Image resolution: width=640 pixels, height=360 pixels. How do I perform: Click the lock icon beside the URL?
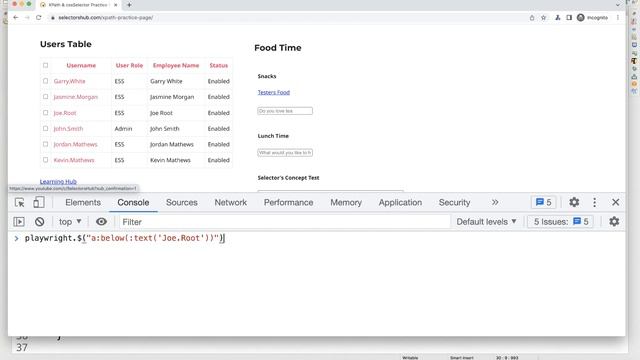(53, 18)
